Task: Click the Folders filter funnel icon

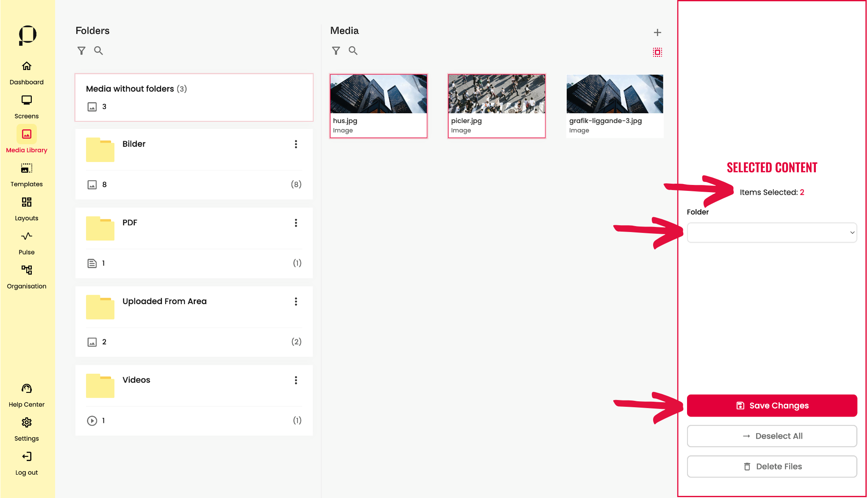Action: point(81,51)
